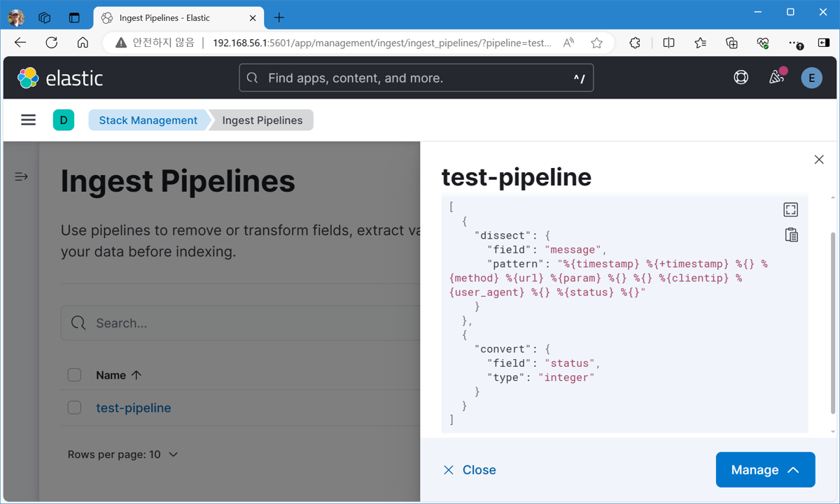840x504 pixels.
Task: Open browser collections
Action: (731, 43)
